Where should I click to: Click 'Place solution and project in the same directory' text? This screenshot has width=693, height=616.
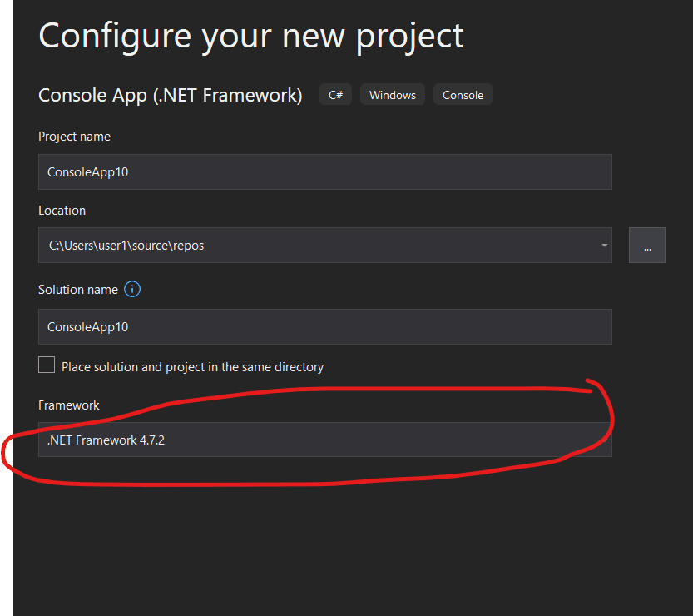192,367
